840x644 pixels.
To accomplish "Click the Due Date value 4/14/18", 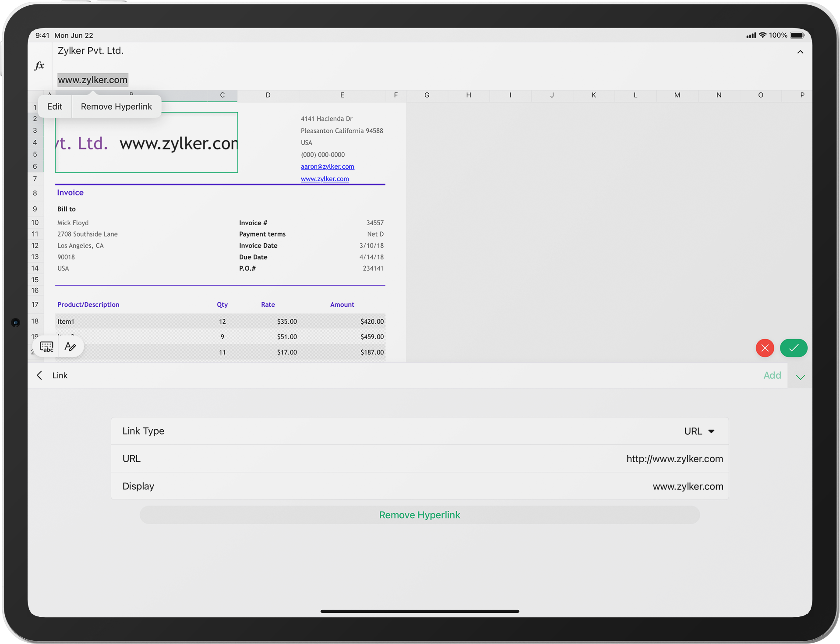I will click(x=371, y=257).
